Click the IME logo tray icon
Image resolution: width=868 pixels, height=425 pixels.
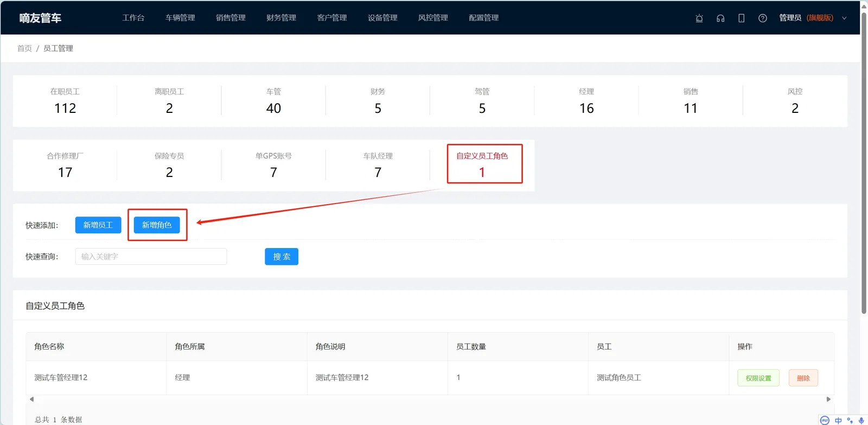pyautogui.click(x=825, y=420)
